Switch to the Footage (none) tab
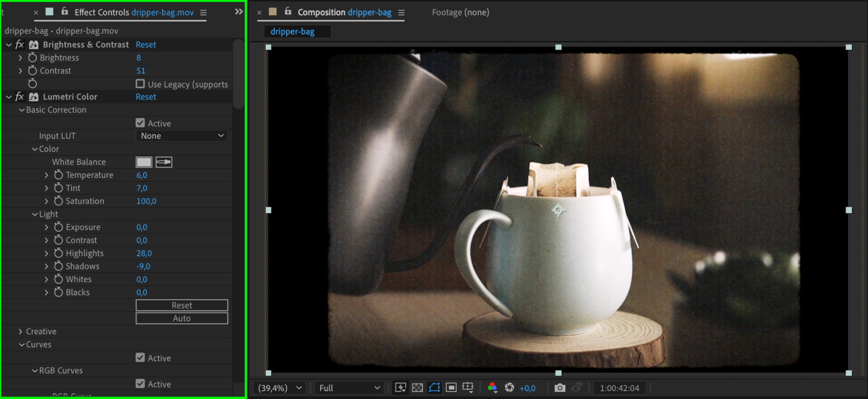This screenshot has width=868, height=399. [460, 13]
